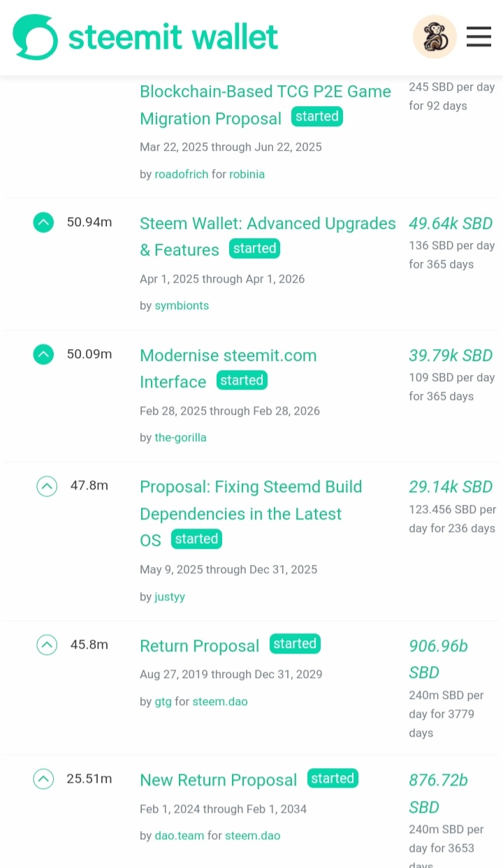Go to justyy's profile

tap(170, 596)
